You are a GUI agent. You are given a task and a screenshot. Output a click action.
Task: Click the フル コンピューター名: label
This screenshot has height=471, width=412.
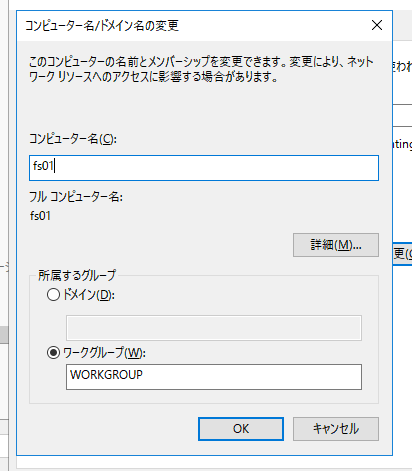76,197
